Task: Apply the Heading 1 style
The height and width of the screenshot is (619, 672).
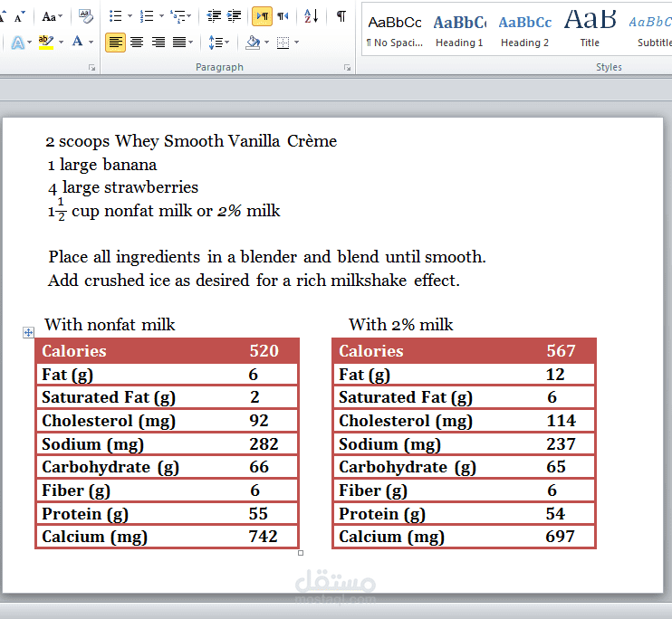Action: [x=459, y=29]
